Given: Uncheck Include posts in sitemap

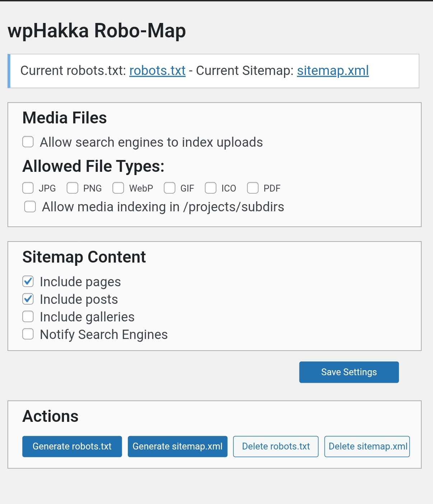Looking at the screenshot, I should pyautogui.click(x=28, y=299).
